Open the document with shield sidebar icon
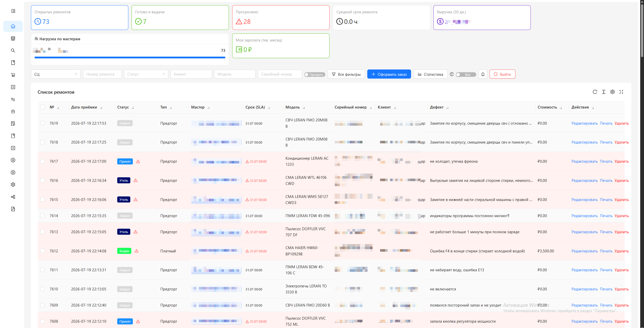This screenshot has height=328, width=644. [x=13, y=123]
